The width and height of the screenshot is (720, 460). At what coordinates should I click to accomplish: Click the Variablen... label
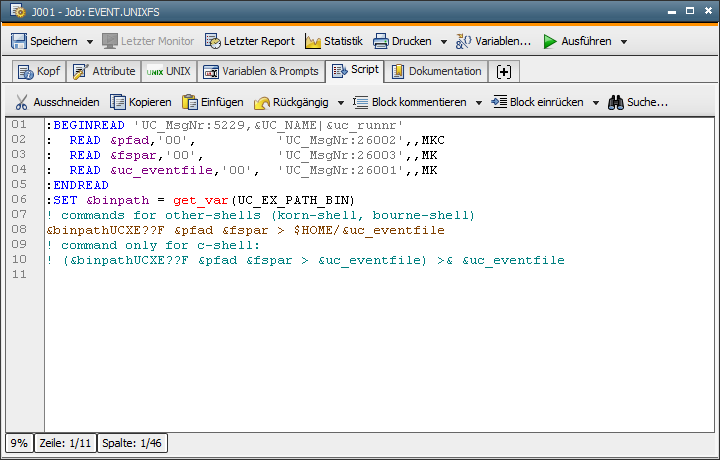503,41
